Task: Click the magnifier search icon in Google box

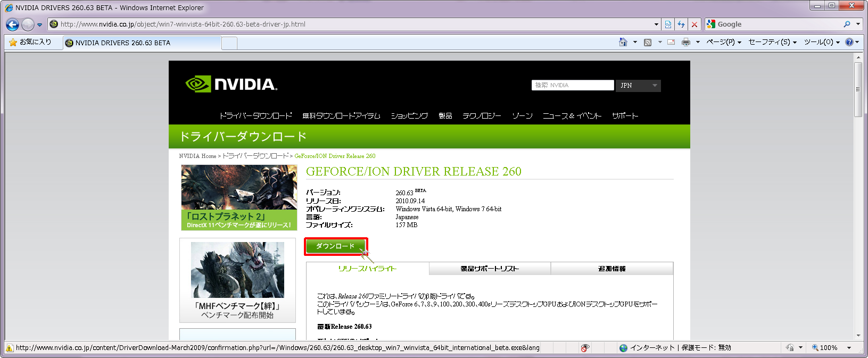Action: point(847,24)
